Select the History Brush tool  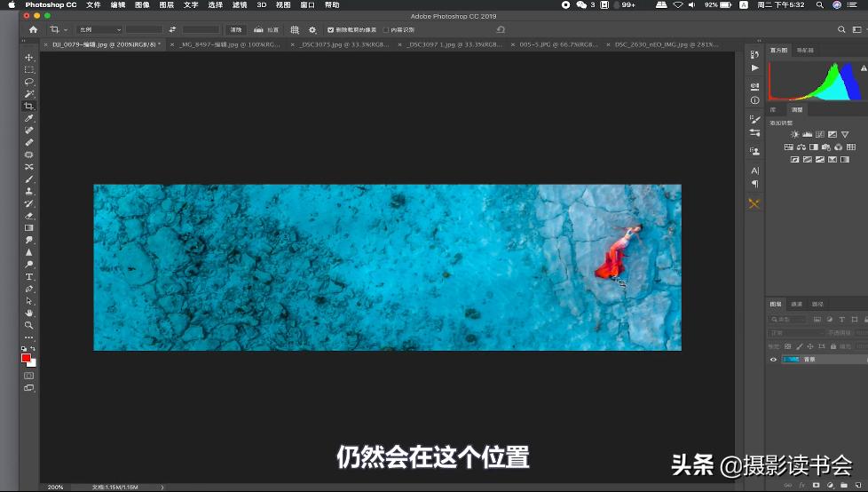coord(28,203)
